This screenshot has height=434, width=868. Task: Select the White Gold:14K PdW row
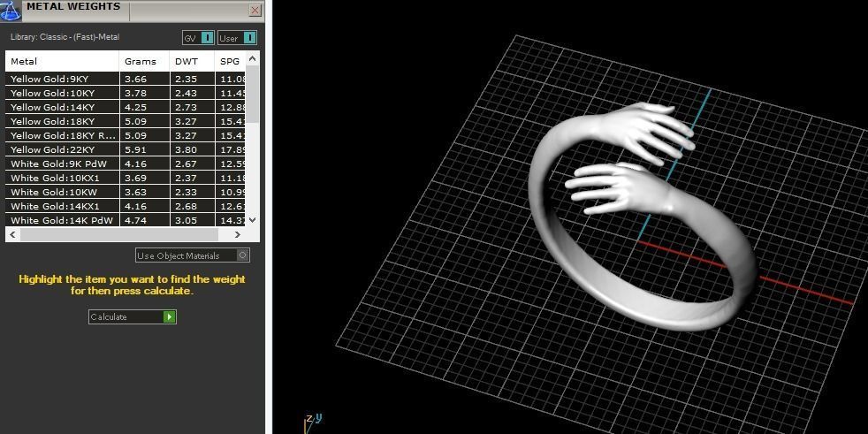click(x=126, y=220)
